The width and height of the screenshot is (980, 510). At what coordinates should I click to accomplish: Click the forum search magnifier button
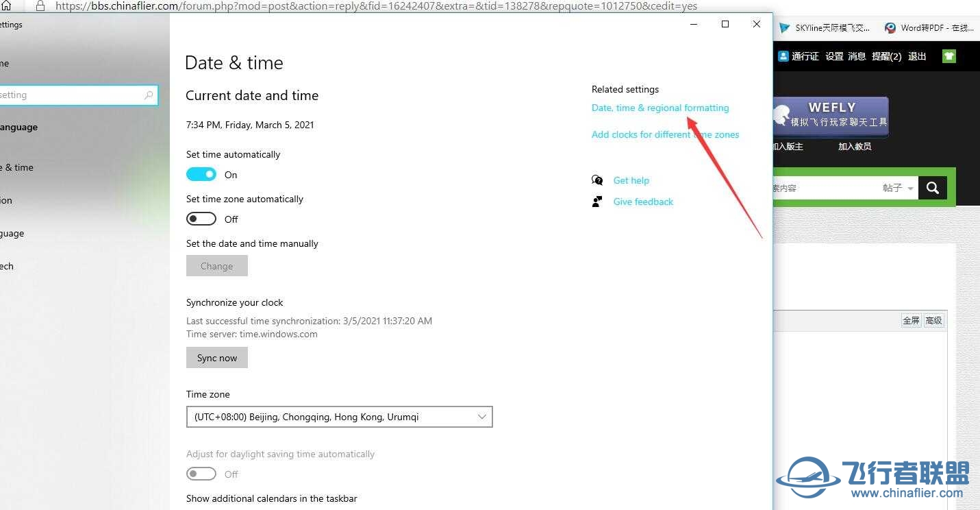(932, 188)
